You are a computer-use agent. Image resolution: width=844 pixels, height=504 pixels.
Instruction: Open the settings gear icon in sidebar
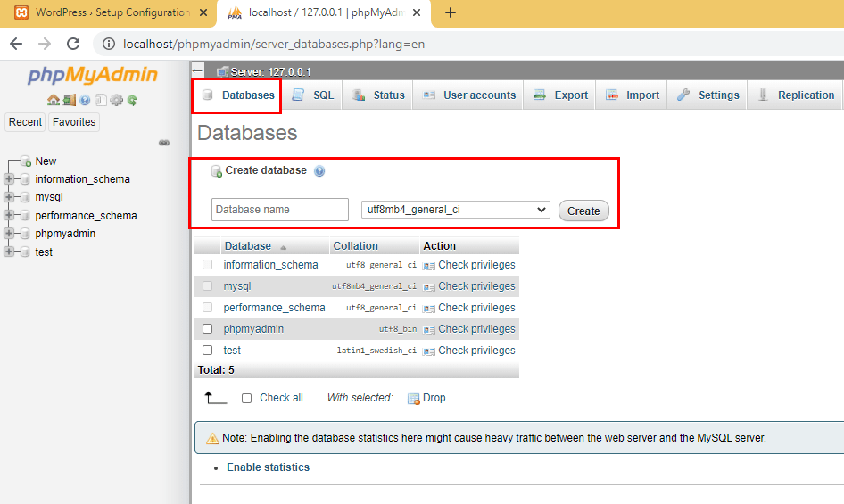[116, 100]
